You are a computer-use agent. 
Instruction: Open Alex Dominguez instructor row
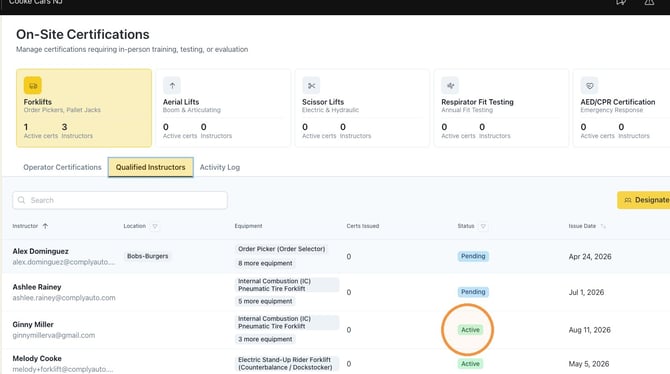click(x=335, y=256)
